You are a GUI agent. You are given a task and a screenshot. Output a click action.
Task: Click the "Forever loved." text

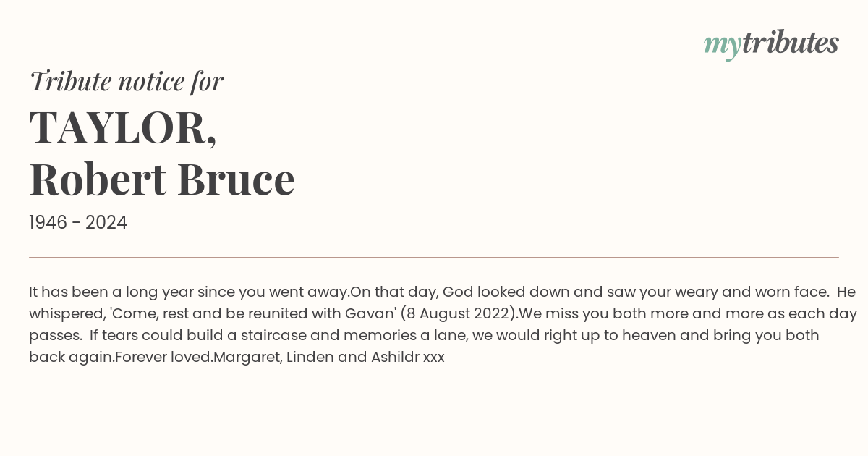point(163,358)
